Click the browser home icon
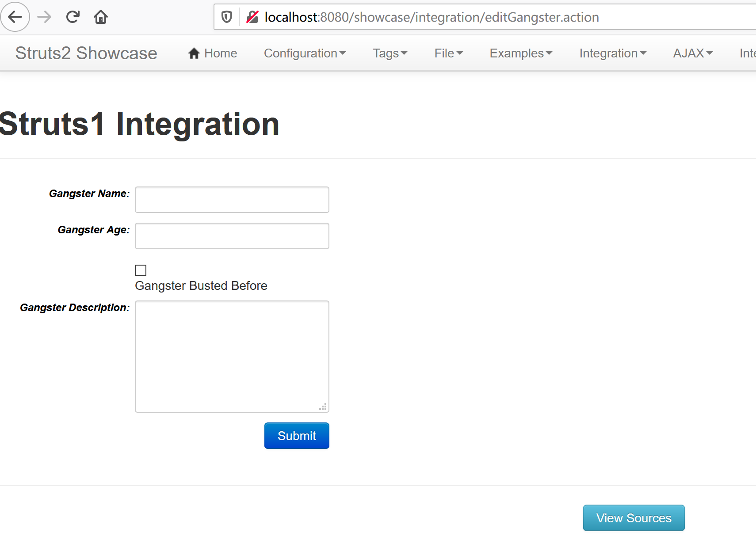Image resolution: width=756 pixels, height=536 pixels. [101, 17]
